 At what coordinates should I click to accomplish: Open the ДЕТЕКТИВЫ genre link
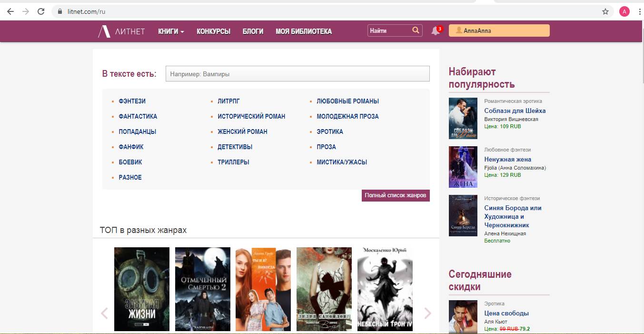[235, 147]
